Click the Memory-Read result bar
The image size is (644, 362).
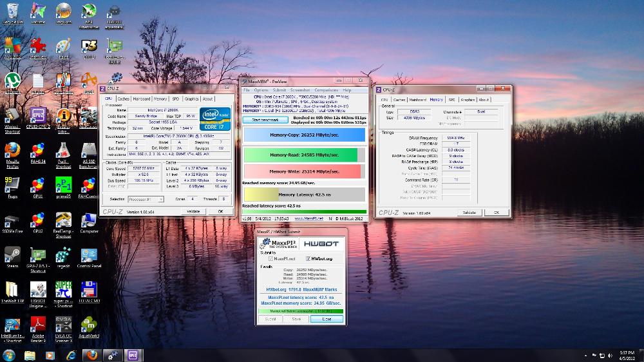[x=305, y=155]
